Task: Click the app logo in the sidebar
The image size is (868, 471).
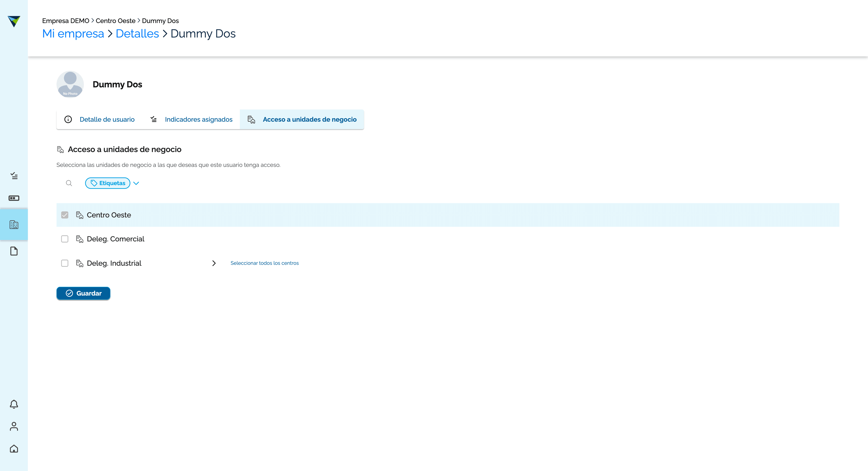Action: click(x=14, y=21)
